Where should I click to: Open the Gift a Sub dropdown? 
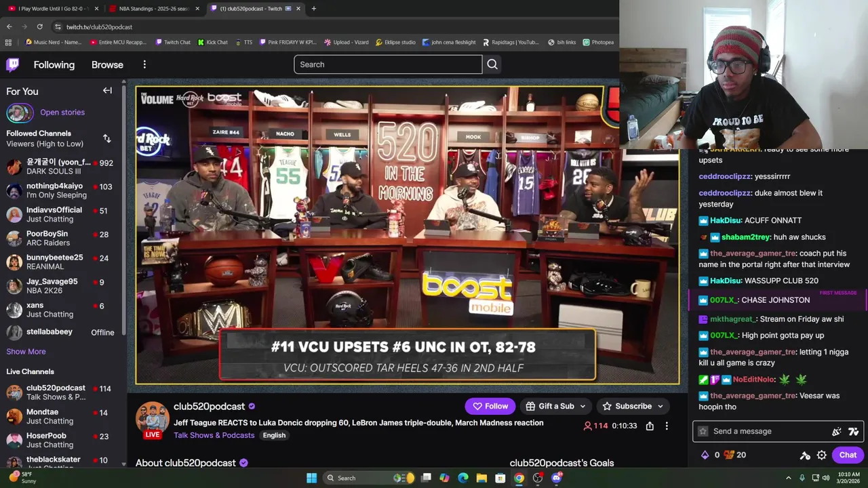(x=556, y=406)
